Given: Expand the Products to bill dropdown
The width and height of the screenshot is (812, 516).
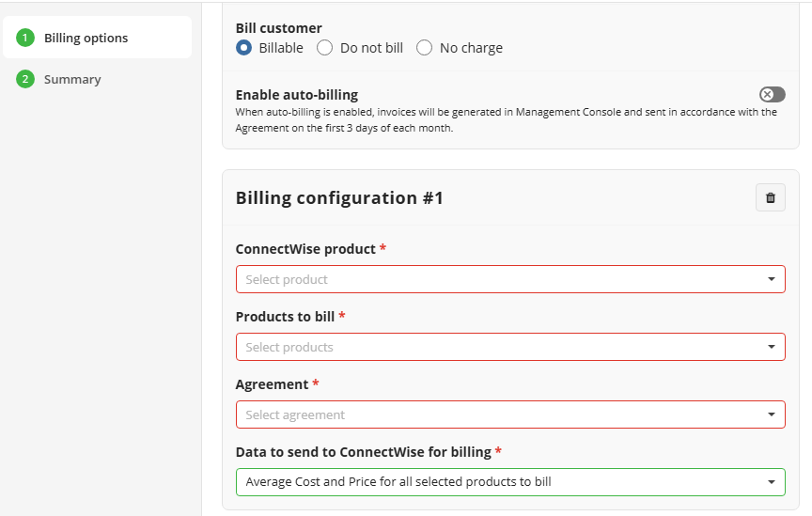Looking at the screenshot, I should pos(510,347).
